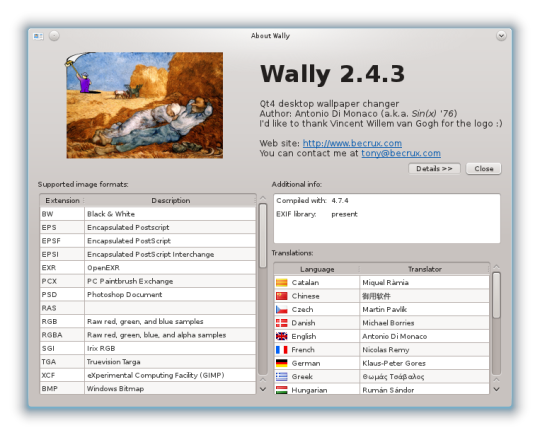The image size is (540, 435).
Task: Select the EPSF extension cell
Action: tap(62, 241)
